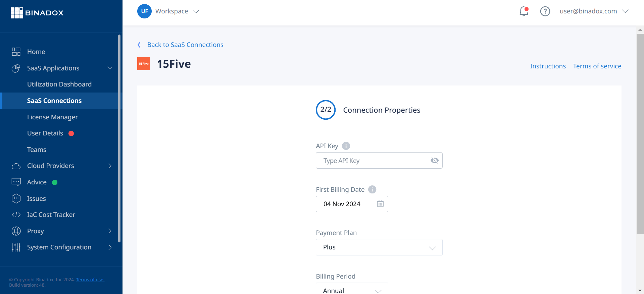The image size is (644, 294).
Task: Click the Binadox logo
Action: tap(37, 13)
